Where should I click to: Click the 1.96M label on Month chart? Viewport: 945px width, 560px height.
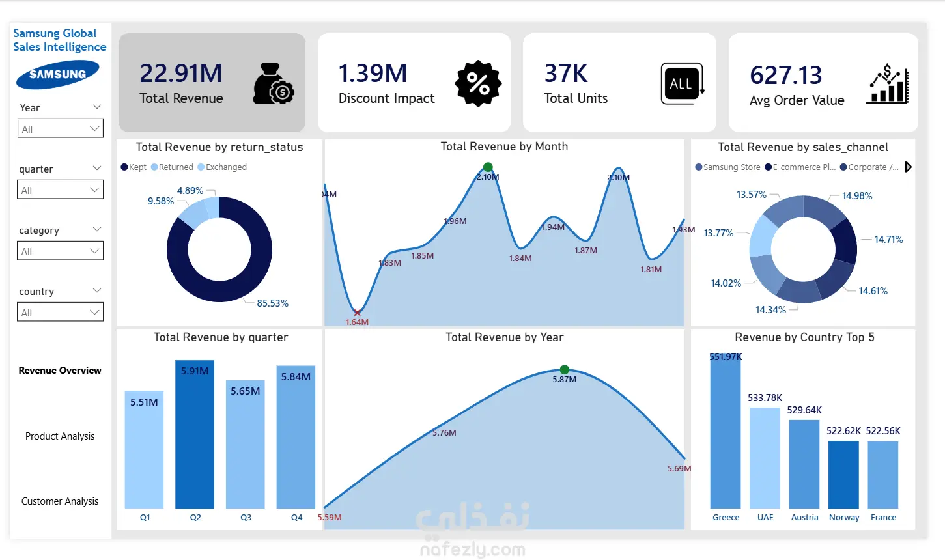point(455,221)
